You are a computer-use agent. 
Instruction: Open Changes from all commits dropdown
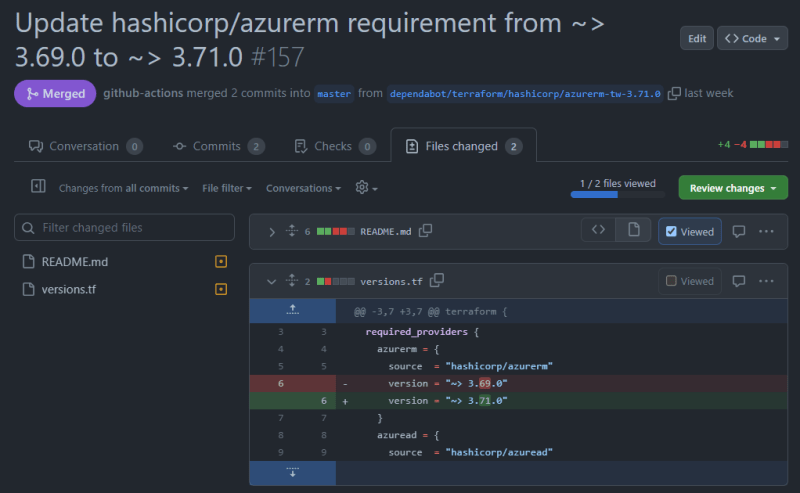(123, 188)
